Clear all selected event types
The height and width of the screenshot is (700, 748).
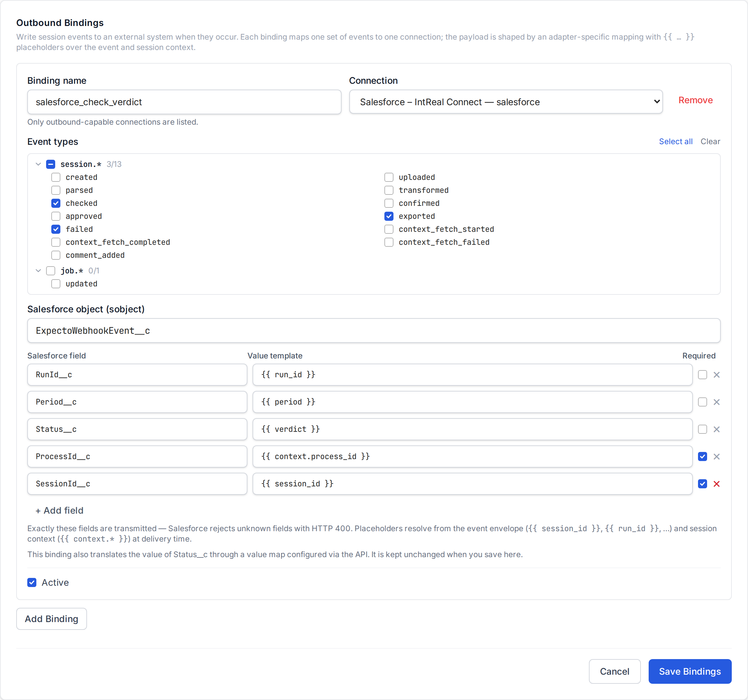[710, 142]
